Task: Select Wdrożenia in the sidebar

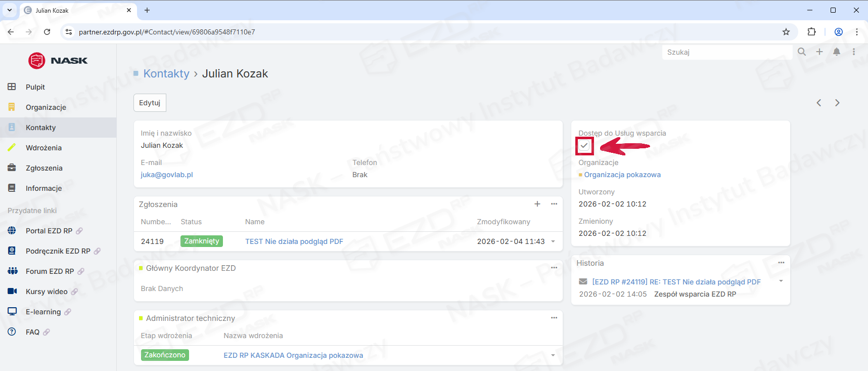Action: [x=43, y=148]
